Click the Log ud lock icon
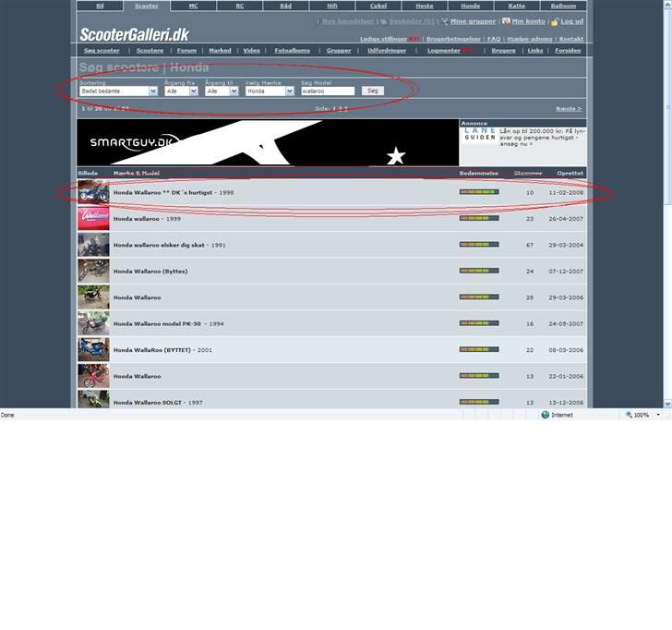Screen dimensions: 672x630 [x=554, y=21]
